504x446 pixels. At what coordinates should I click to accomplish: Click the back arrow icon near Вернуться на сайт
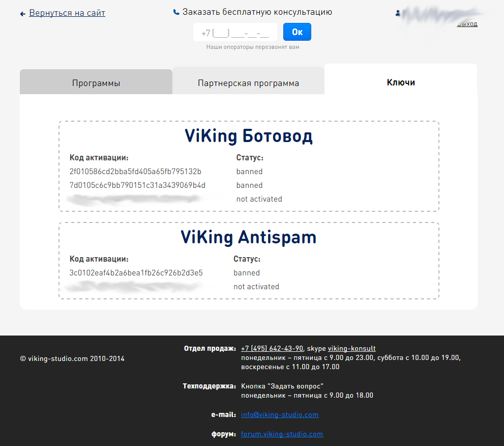[22, 14]
